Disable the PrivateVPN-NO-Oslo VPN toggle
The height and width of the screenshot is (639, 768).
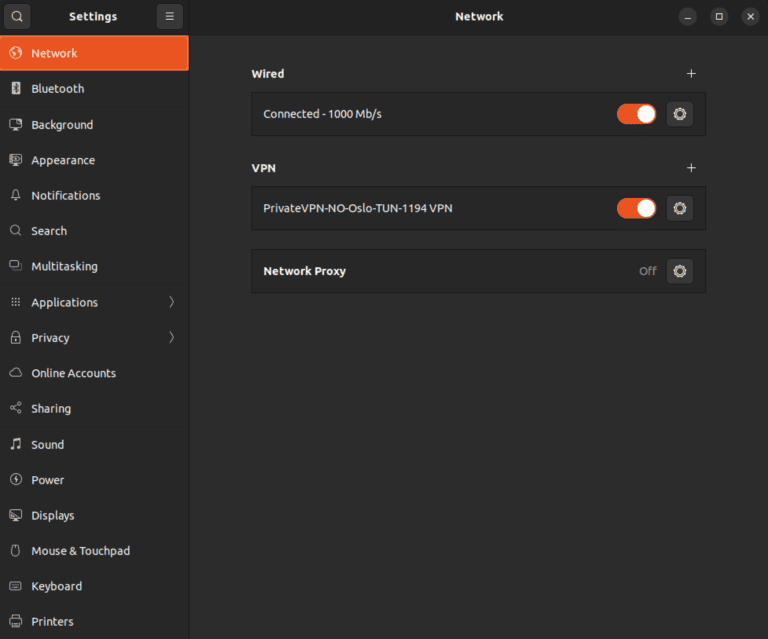[x=636, y=208]
